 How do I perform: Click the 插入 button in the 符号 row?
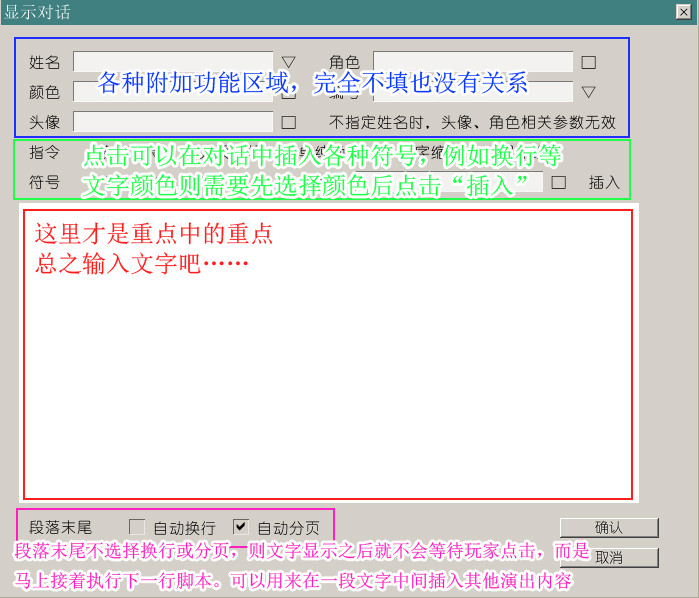click(604, 182)
